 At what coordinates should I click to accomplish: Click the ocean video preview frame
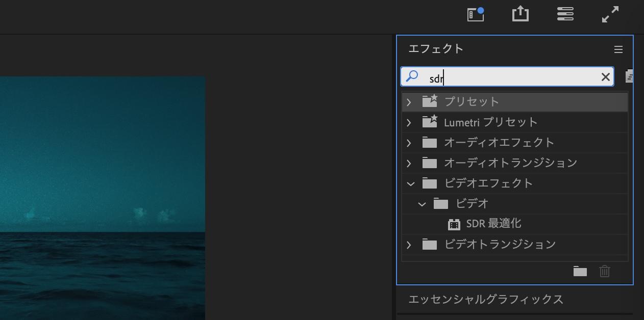[103, 198]
